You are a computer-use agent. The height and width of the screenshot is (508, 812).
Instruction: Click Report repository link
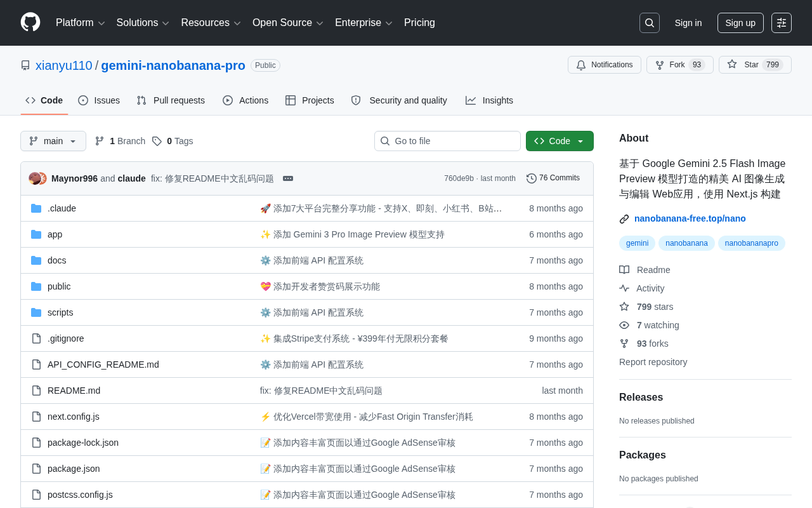[653, 362]
